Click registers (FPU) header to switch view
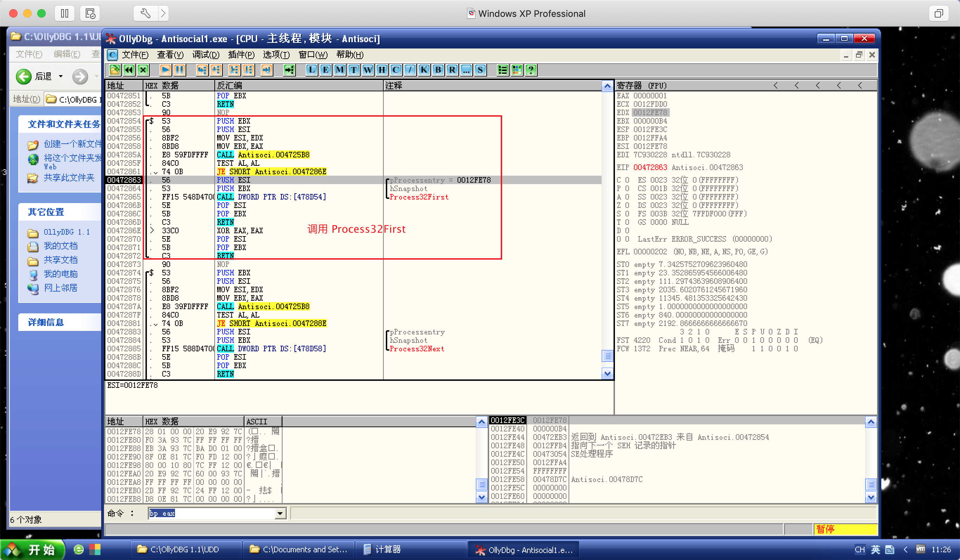The height and width of the screenshot is (560, 960). pyautogui.click(x=642, y=86)
